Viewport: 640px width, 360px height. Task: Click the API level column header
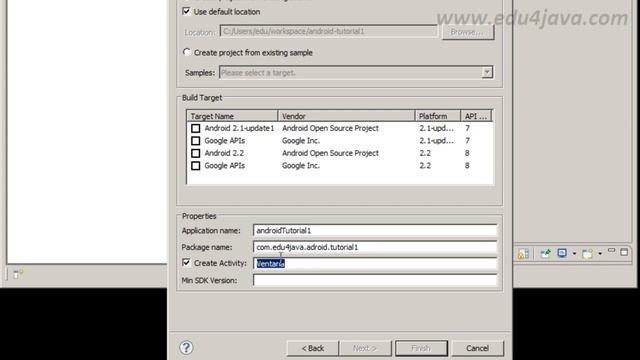click(476, 116)
